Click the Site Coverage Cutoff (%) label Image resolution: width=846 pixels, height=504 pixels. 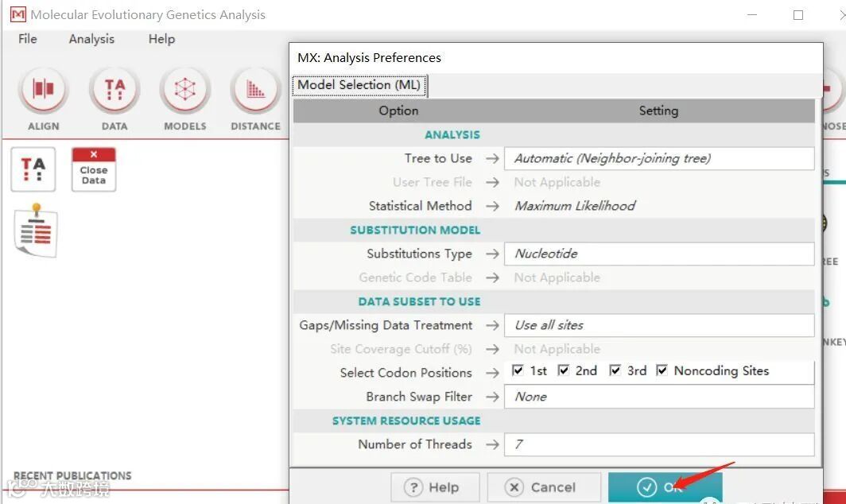pos(401,349)
